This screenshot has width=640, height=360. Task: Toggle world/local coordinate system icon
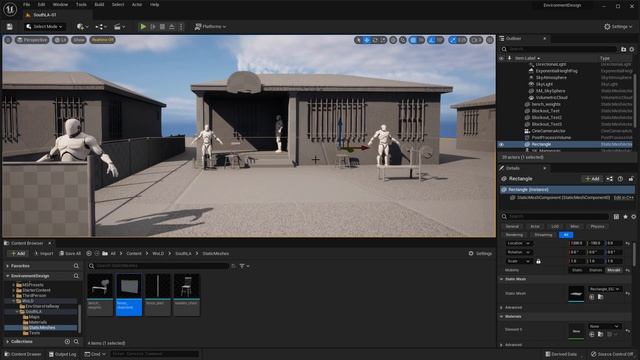[393, 40]
